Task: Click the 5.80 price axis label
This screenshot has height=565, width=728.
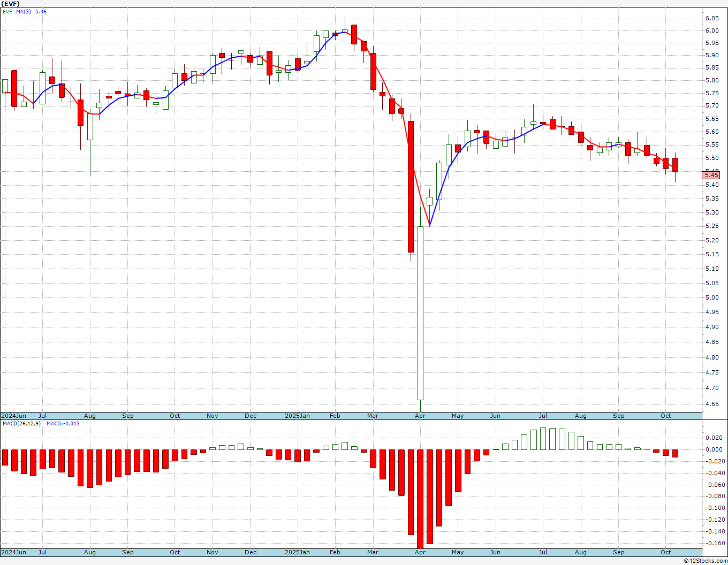Action: click(712, 80)
